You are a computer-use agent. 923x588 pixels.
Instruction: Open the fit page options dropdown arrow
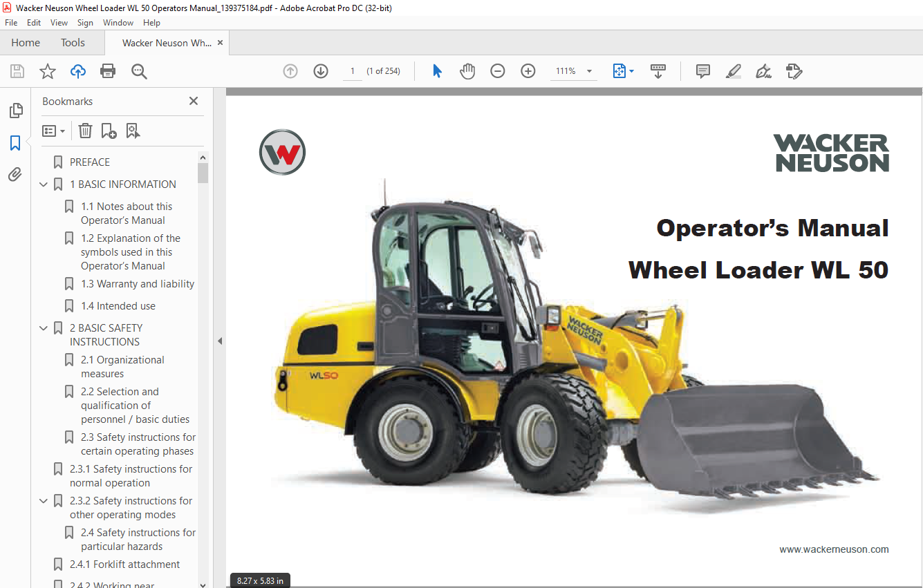pos(632,71)
